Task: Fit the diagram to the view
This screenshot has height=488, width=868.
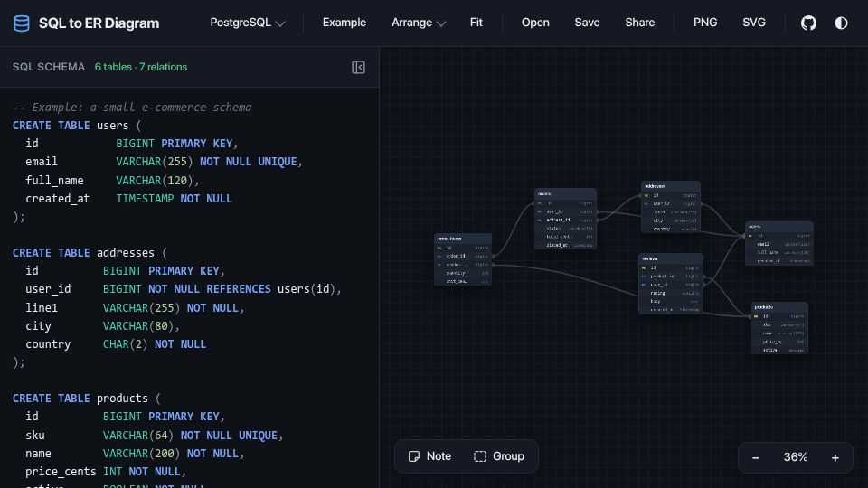Action: pos(476,23)
